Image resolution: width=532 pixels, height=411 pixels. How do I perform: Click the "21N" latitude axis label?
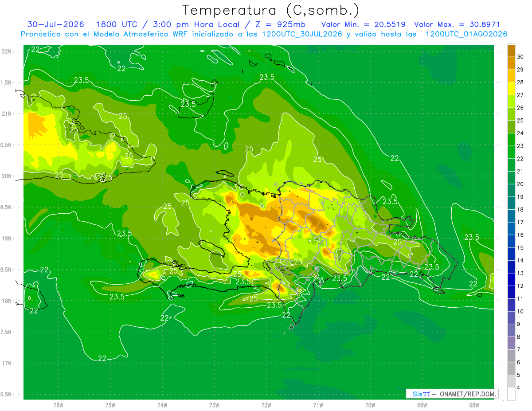8,114
